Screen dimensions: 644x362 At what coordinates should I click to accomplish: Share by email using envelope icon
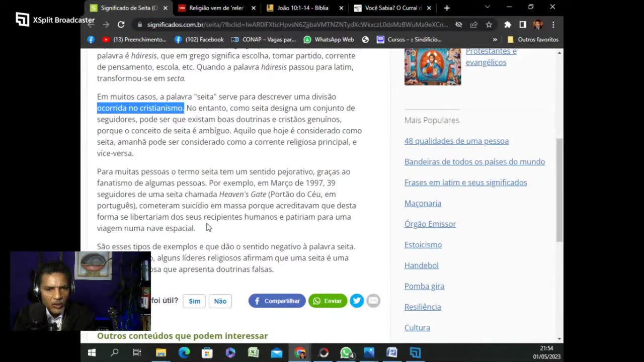[x=373, y=301]
